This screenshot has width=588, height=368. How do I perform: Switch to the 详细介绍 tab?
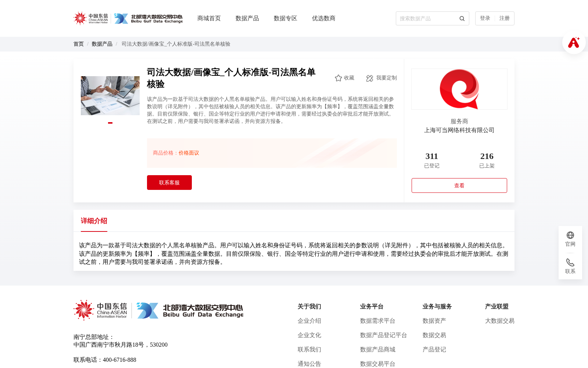pos(94,221)
